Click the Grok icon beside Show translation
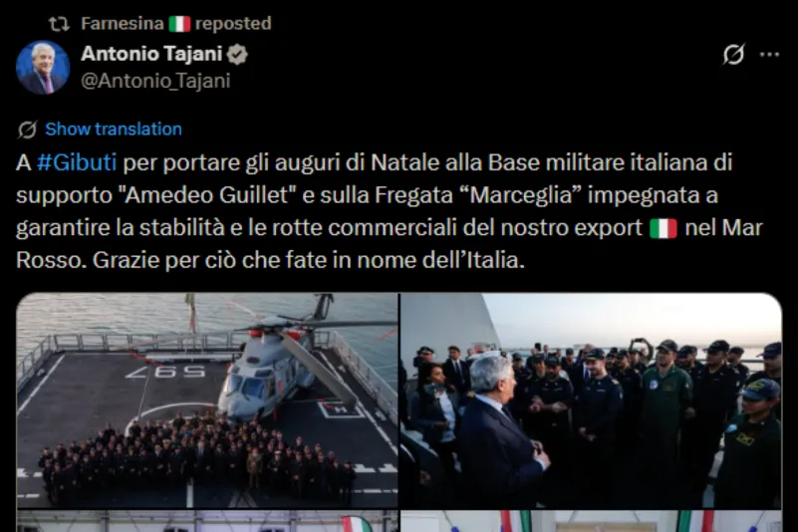 point(27,130)
